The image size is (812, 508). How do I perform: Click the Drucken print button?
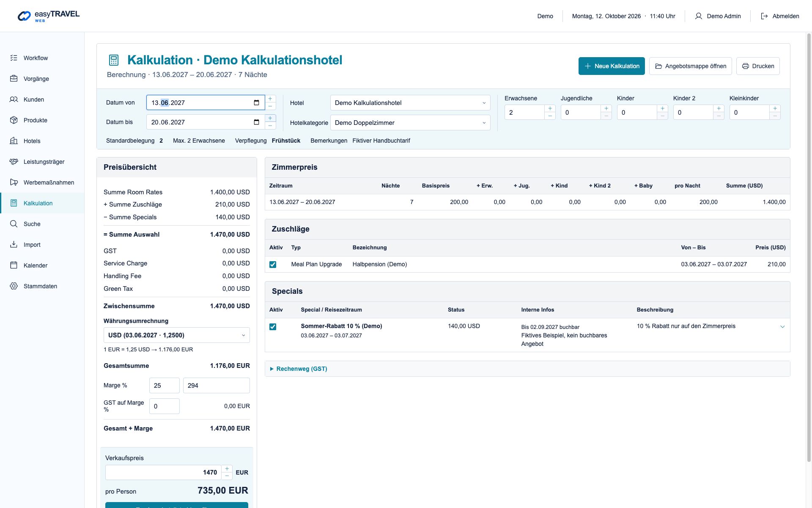click(758, 66)
